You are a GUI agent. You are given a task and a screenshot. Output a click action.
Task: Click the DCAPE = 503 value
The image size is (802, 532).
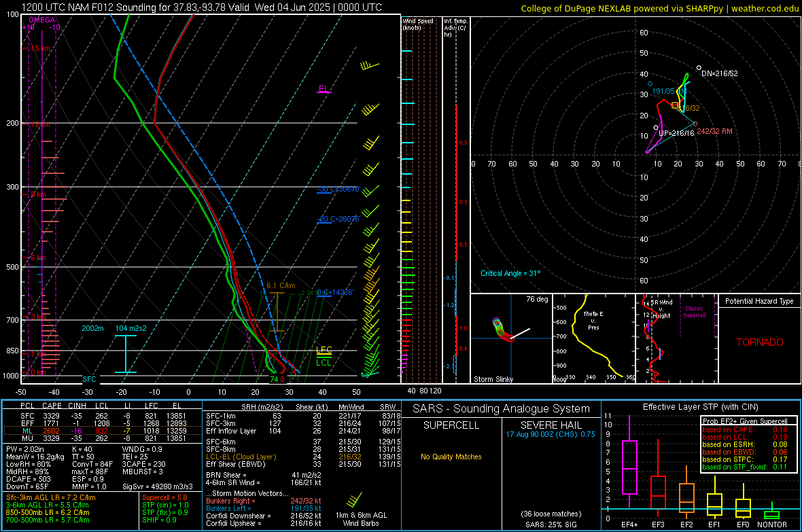coord(28,479)
